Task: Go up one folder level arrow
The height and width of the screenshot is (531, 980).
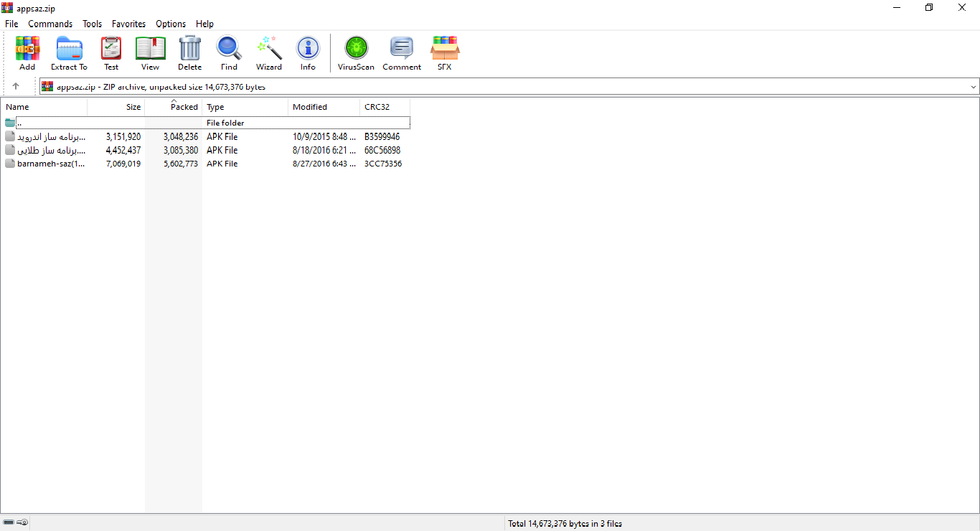Action: click(x=16, y=86)
